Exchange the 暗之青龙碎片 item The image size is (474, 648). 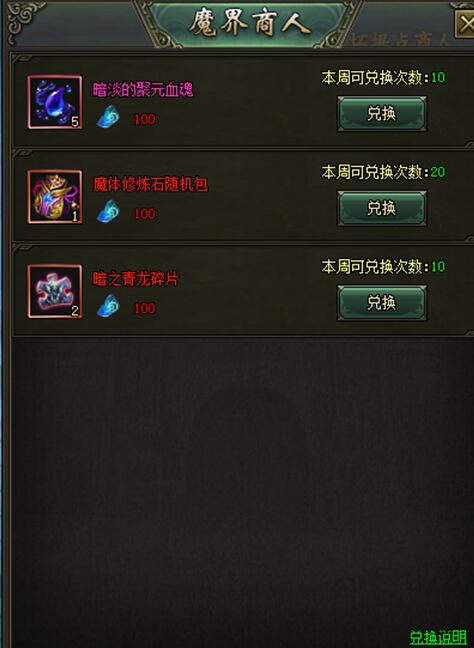382,303
